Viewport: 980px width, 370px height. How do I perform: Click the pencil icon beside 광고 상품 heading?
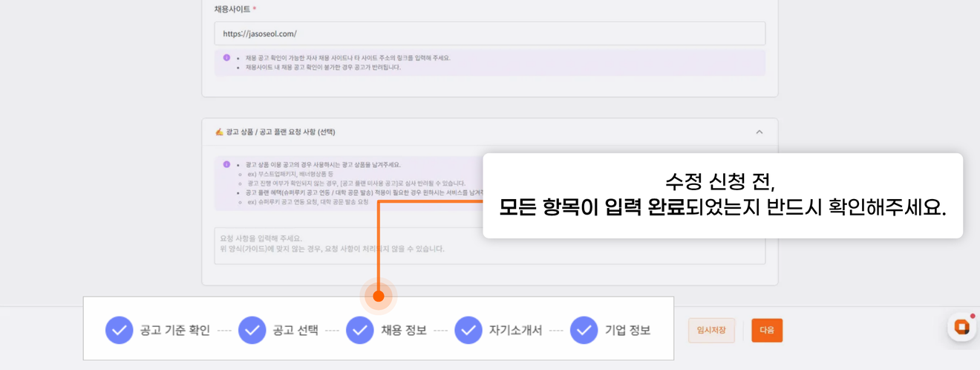[x=219, y=132]
